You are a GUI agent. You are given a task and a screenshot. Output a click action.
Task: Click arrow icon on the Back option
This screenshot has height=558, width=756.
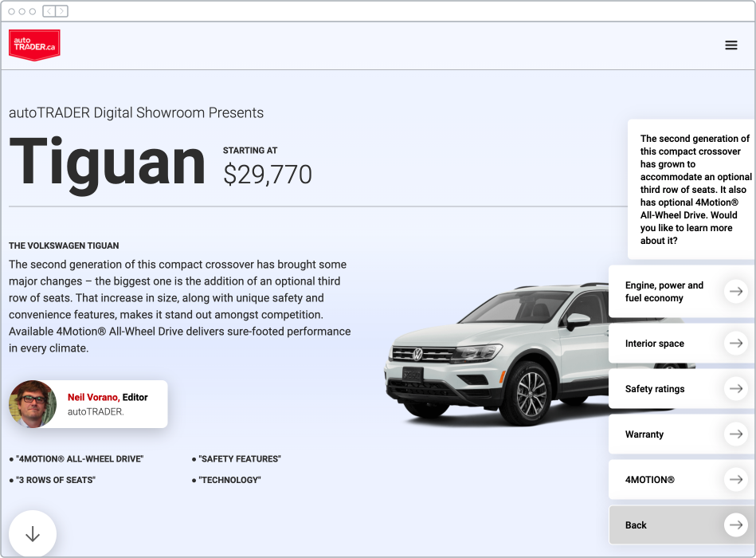736,525
